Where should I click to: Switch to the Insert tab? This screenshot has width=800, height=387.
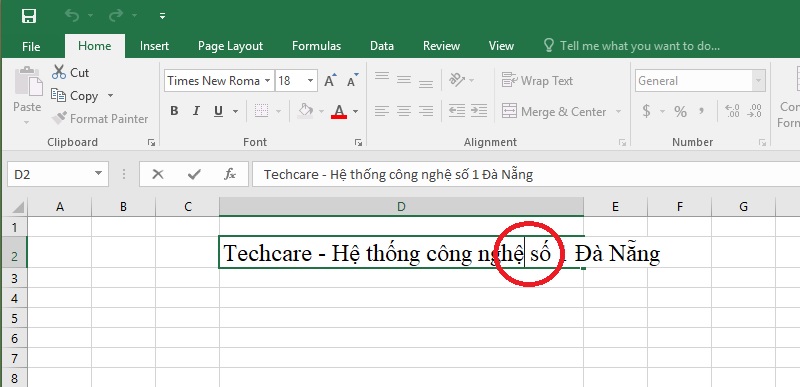[x=154, y=46]
